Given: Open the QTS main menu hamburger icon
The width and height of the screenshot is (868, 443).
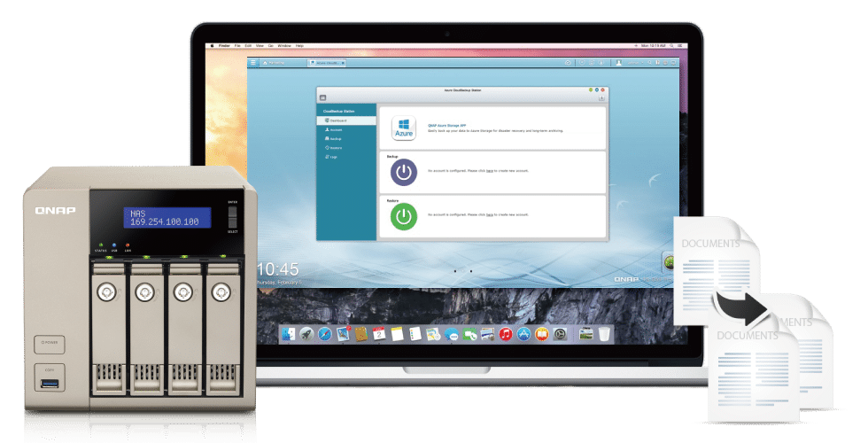Looking at the screenshot, I should pyautogui.click(x=253, y=63).
